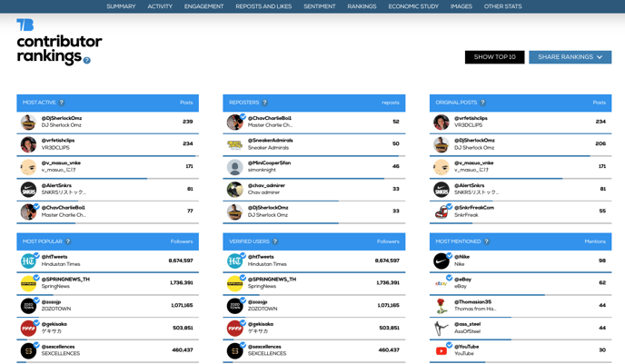The image size is (625, 364).
Task: Open @DjSherlockOmz link in Original Posts
Action: (x=474, y=140)
